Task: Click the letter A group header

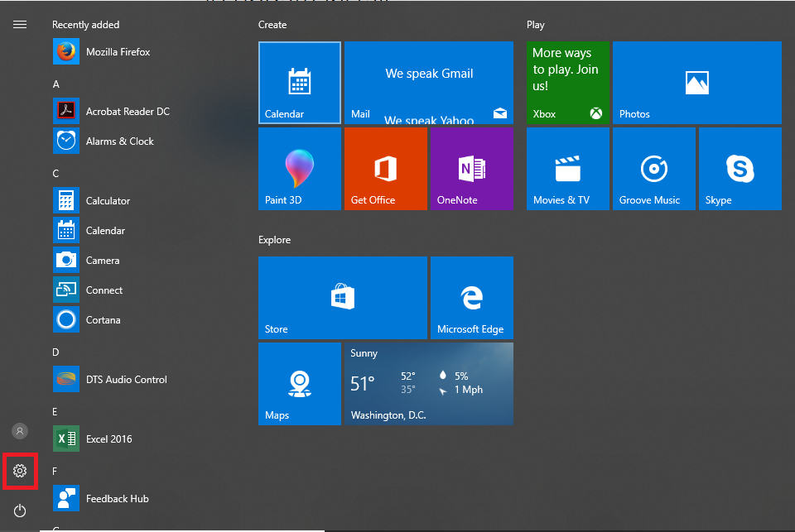Action: point(55,84)
